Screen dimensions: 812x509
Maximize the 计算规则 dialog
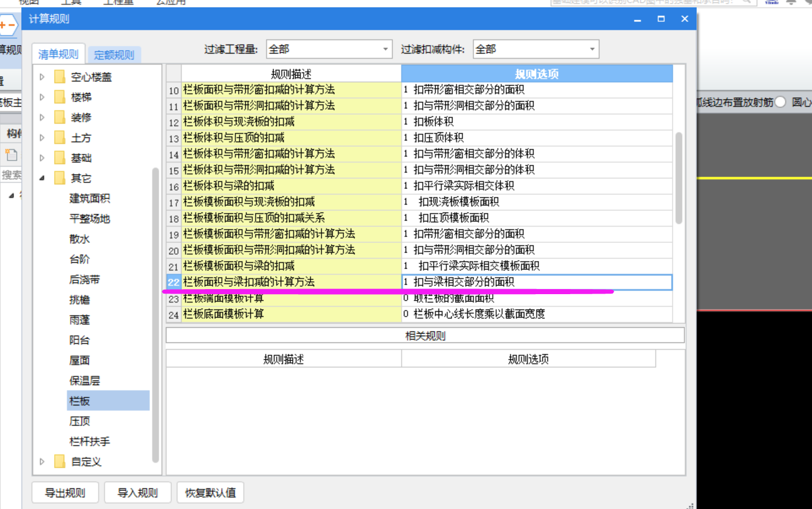pos(661,19)
